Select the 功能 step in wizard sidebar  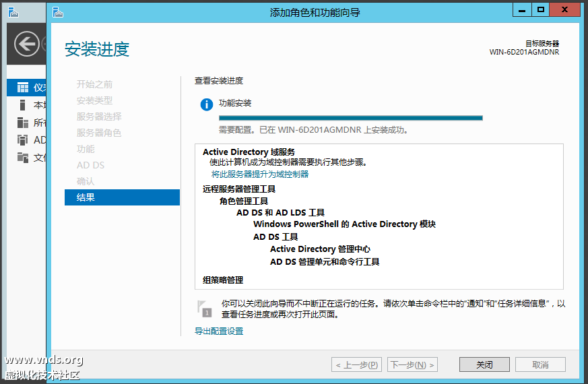click(x=86, y=149)
